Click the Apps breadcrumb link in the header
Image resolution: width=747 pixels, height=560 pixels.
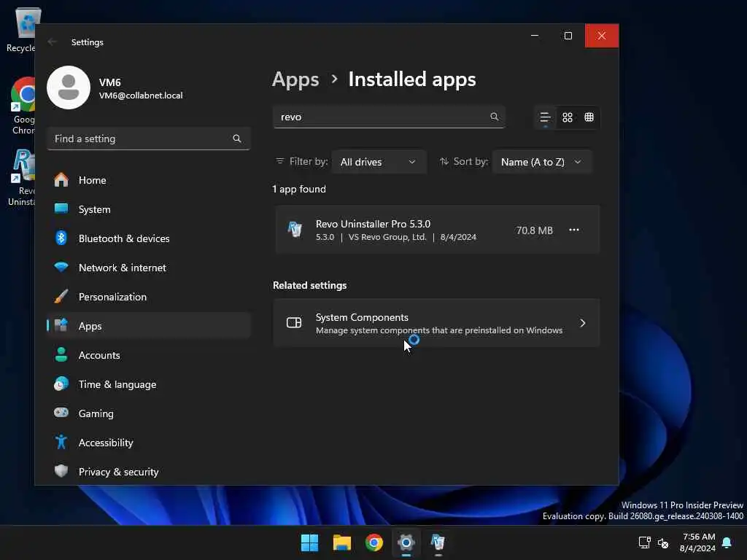(x=295, y=79)
